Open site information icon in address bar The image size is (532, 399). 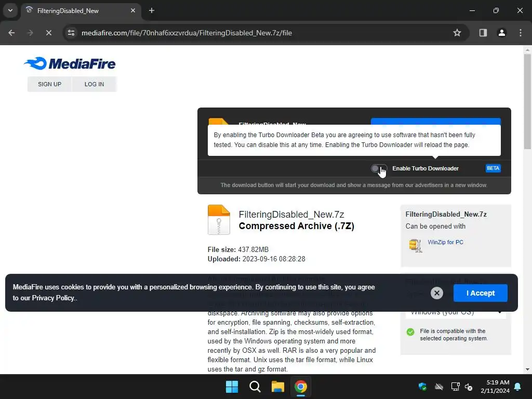tap(71, 33)
